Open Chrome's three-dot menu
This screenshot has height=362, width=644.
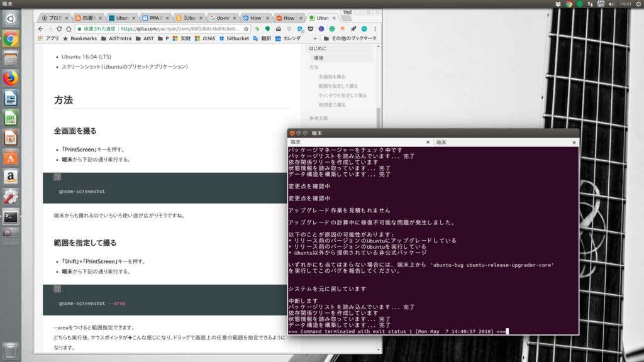(375, 28)
